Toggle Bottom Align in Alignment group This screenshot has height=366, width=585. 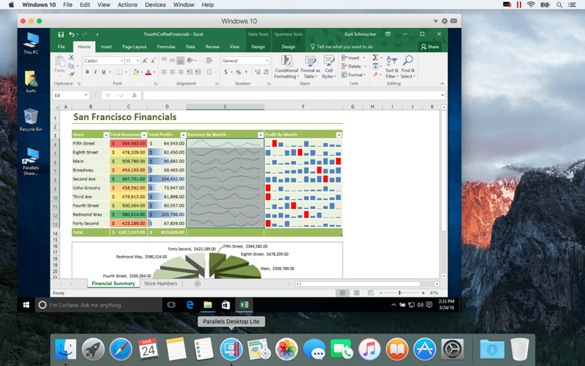click(181, 60)
